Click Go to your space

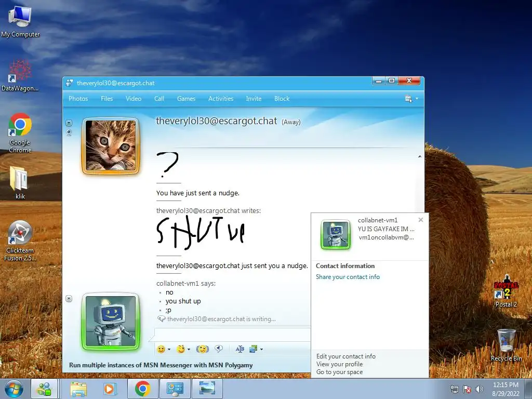coord(339,372)
